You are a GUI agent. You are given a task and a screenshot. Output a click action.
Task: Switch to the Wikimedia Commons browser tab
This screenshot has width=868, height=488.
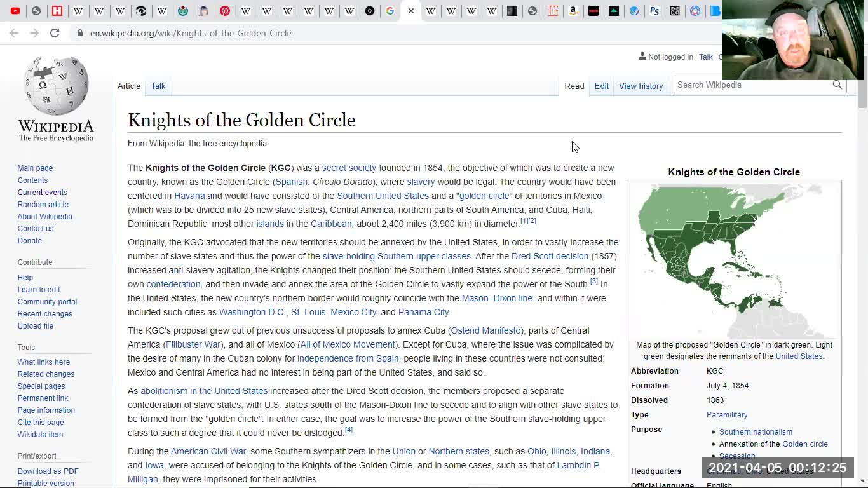click(x=183, y=11)
